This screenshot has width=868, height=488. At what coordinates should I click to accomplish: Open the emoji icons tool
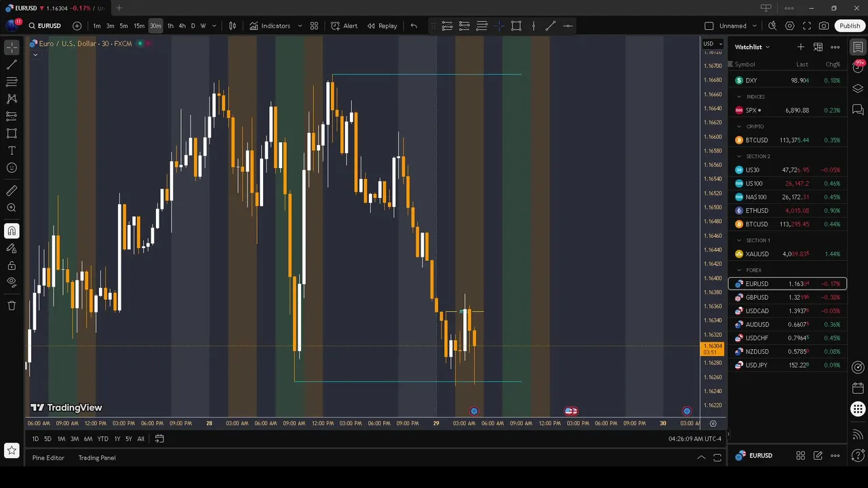12,167
